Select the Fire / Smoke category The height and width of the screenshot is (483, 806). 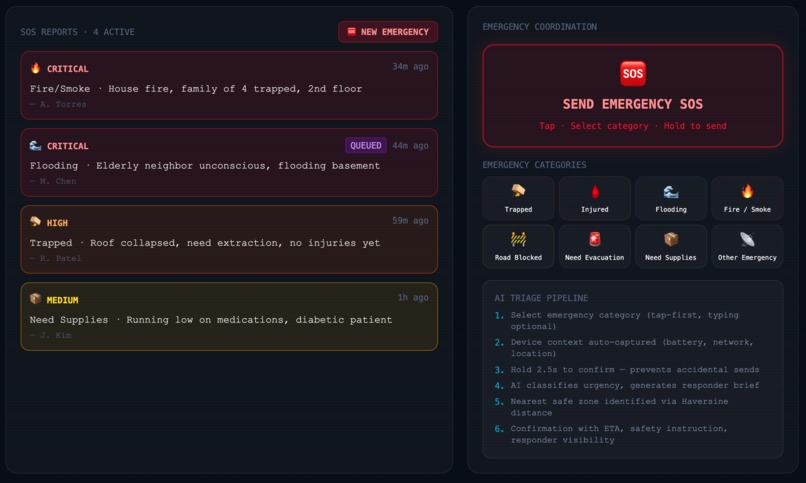tap(747, 198)
